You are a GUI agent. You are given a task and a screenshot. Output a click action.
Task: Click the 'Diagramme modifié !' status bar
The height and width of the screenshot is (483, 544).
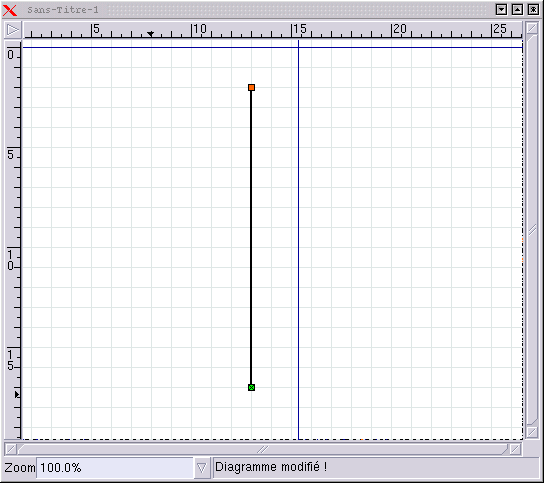[x=376, y=467]
